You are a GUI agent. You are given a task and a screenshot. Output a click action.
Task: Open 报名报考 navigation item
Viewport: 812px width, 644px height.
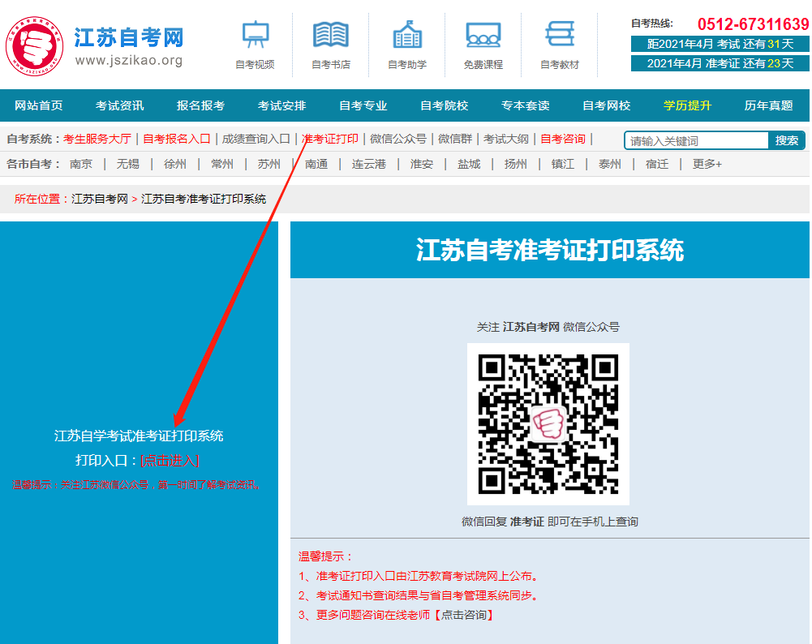(x=200, y=105)
